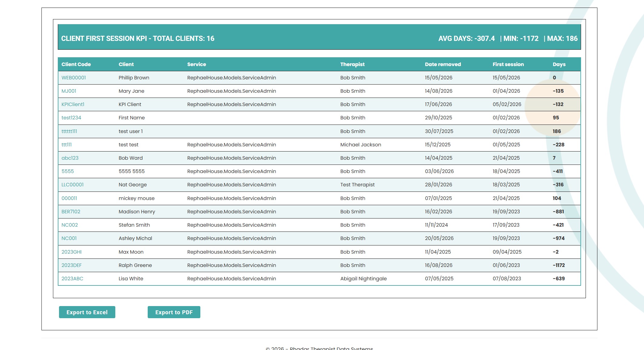The image size is (644, 350).
Task: Click the AVG DAYS: -307.4 summary
Action: click(466, 38)
